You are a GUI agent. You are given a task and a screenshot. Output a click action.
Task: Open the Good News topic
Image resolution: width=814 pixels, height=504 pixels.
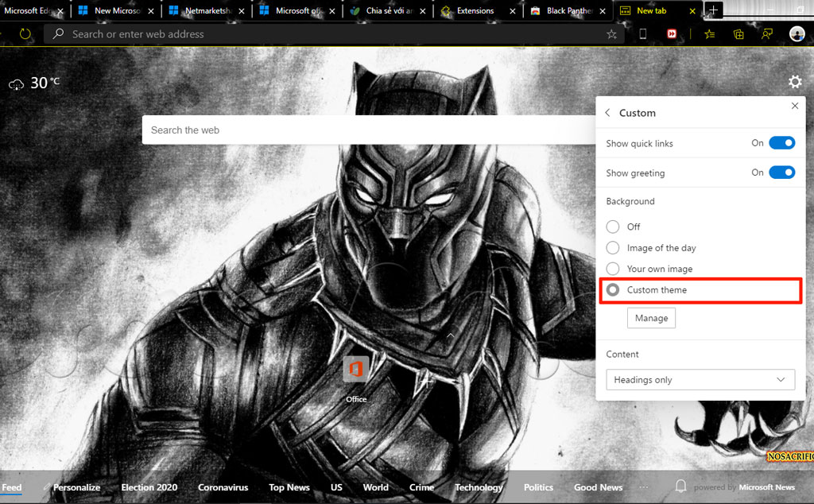598,487
